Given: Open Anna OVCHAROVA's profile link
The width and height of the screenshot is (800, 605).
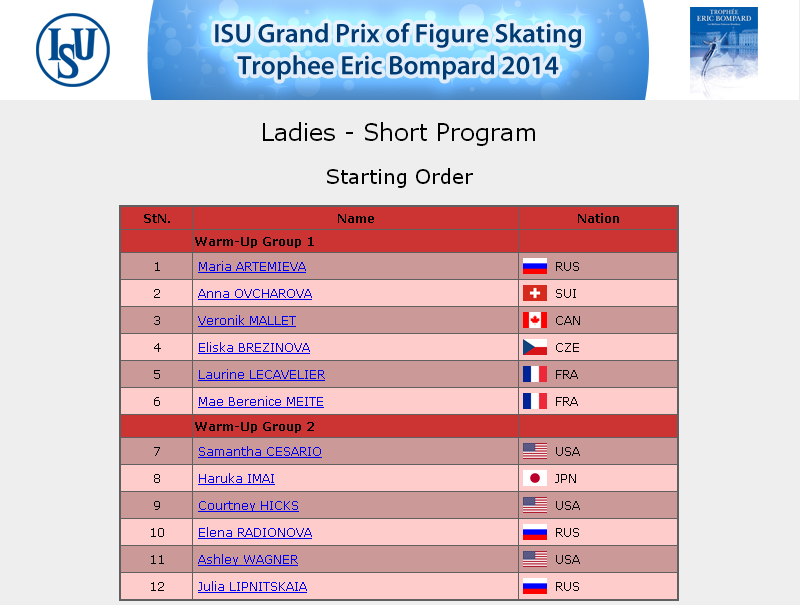Looking at the screenshot, I should 255,293.
